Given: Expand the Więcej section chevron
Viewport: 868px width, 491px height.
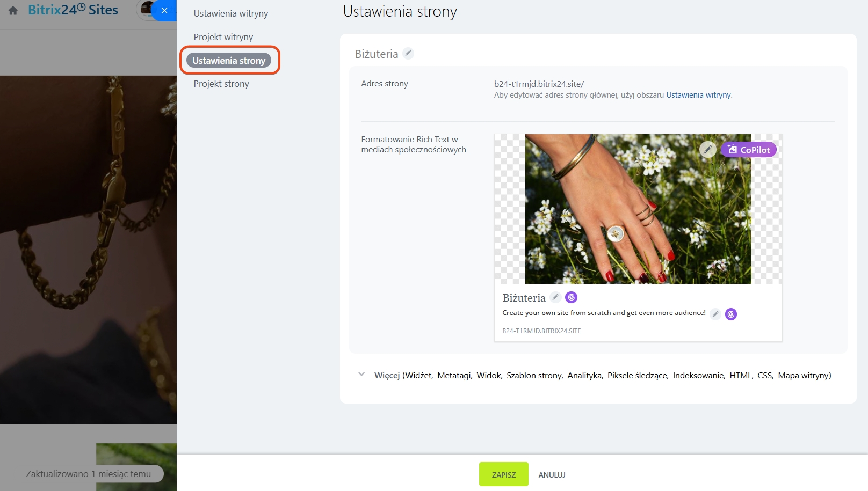Looking at the screenshot, I should 361,375.
